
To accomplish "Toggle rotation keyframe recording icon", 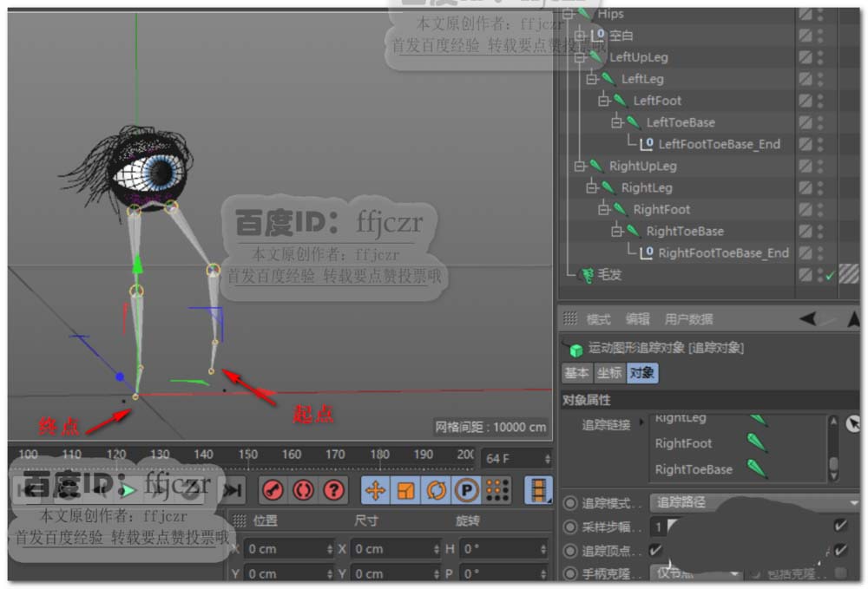I will coord(437,490).
